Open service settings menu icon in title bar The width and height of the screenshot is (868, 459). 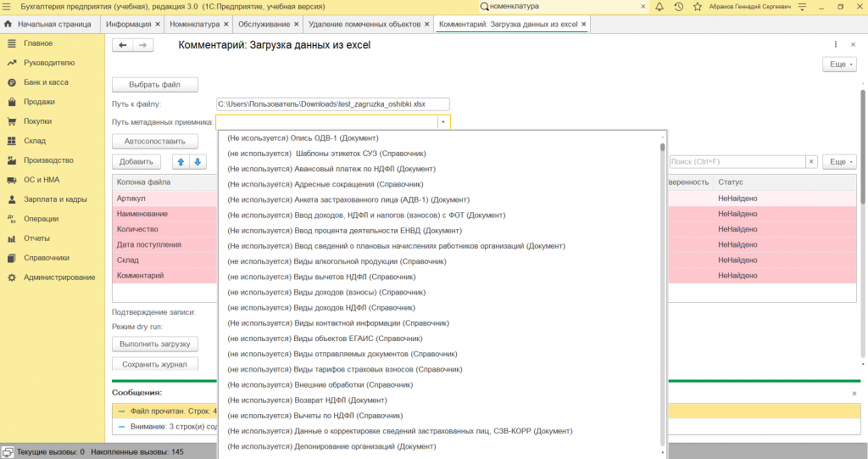point(802,7)
